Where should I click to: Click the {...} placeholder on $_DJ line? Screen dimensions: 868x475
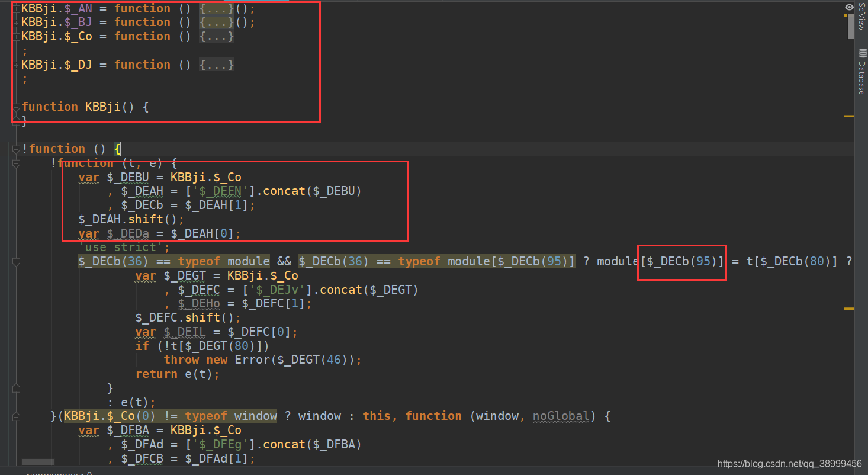click(217, 65)
